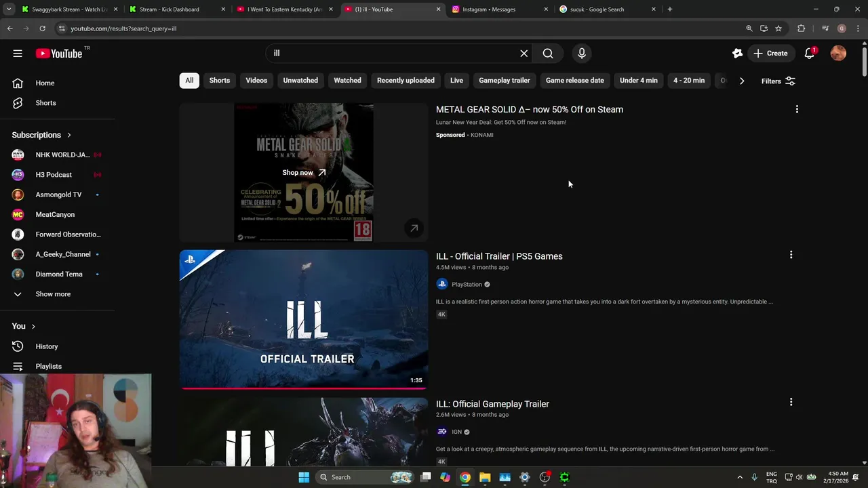
Task: Select the Recently uploaded filter chip
Action: [x=406, y=80]
